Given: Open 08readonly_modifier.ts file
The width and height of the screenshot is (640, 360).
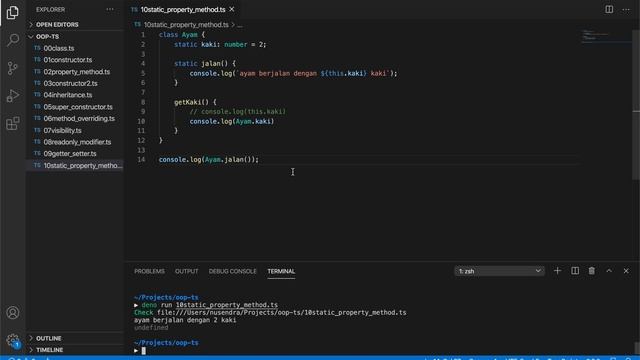Looking at the screenshot, I should pos(75,142).
